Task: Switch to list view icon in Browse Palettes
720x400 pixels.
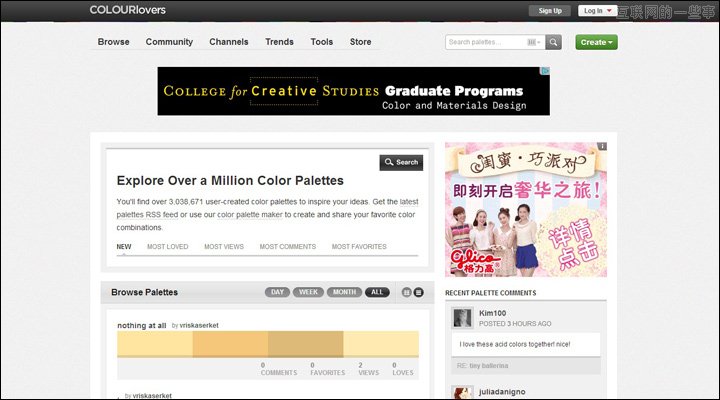Action: (x=419, y=292)
